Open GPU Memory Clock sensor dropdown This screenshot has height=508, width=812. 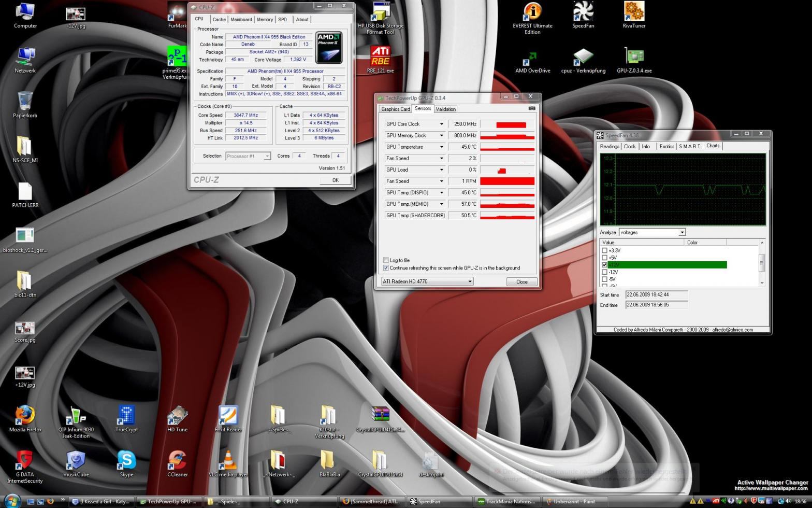point(441,135)
